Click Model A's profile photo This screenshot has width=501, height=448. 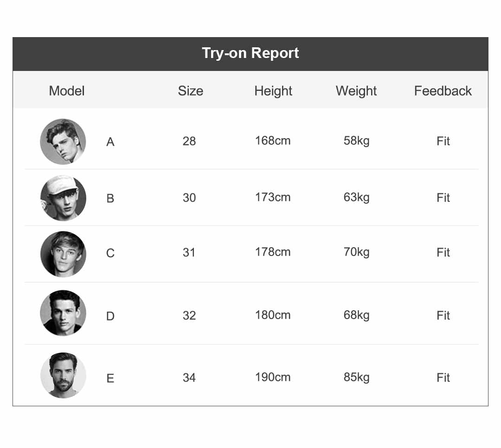63,141
